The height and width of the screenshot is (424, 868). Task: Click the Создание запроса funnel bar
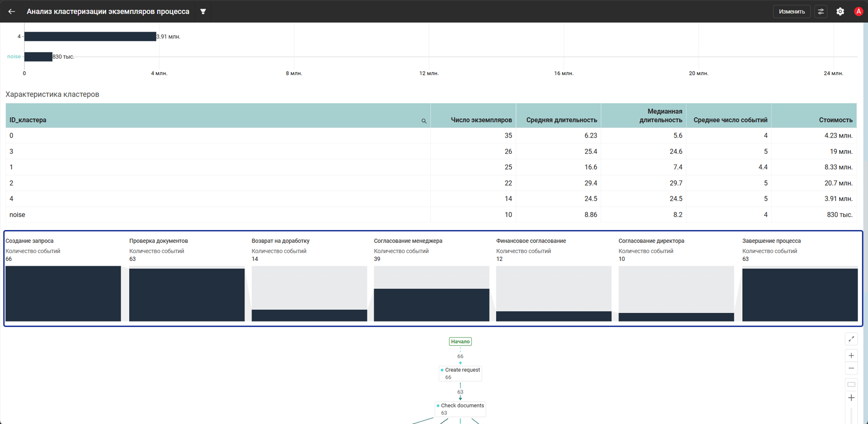[63, 293]
